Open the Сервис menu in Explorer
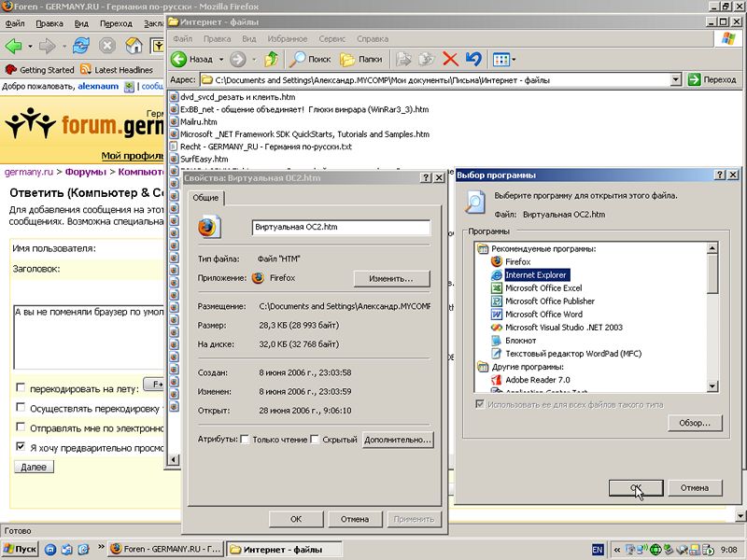The height and width of the screenshot is (560, 747). (x=332, y=38)
